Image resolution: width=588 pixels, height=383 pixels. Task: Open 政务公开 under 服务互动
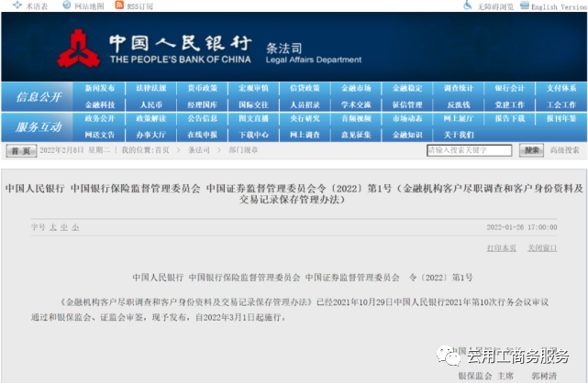[100, 119]
